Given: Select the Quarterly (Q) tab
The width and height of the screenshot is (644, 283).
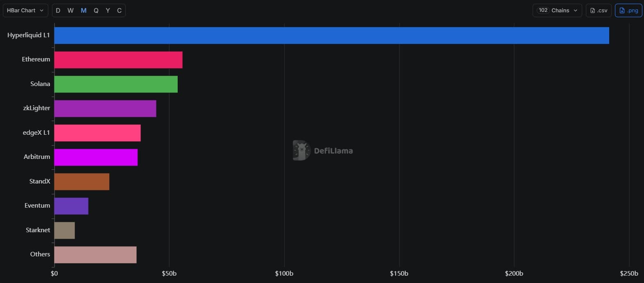Looking at the screenshot, I should coord(96,10).
